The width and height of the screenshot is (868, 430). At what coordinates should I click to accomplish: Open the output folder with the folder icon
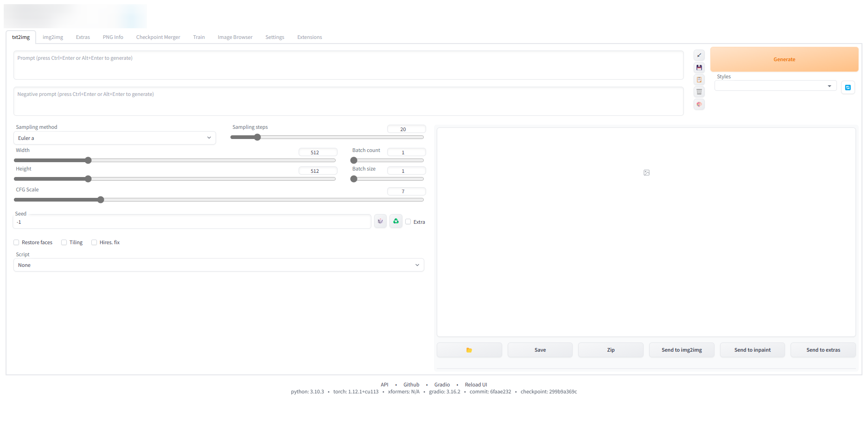(x=469, y=350)
